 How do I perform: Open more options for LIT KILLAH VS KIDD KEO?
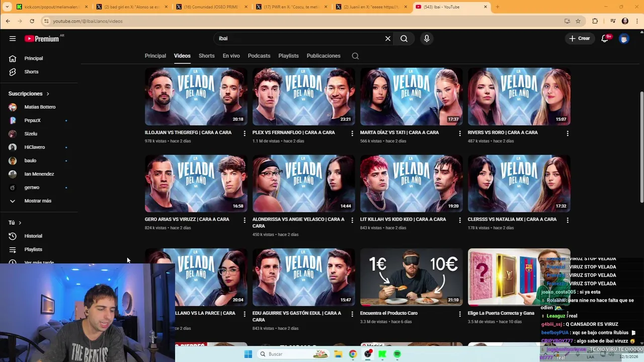click(460, 220)
